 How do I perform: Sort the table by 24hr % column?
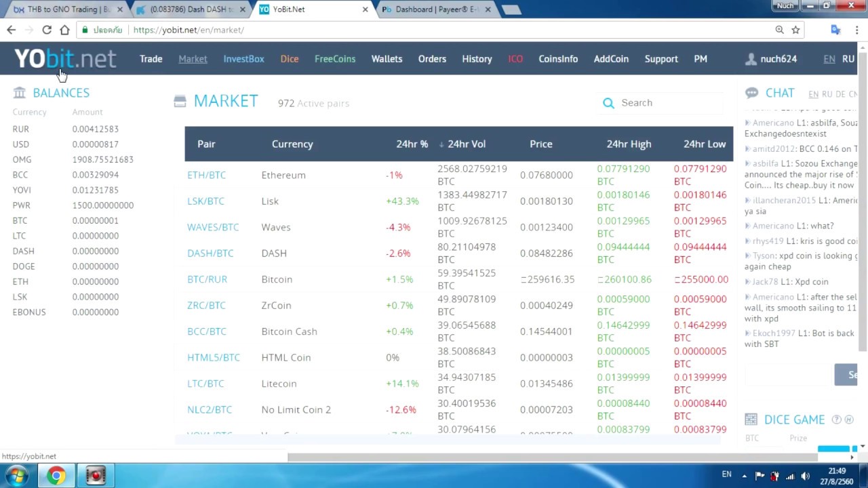click(x=412, y=144)
